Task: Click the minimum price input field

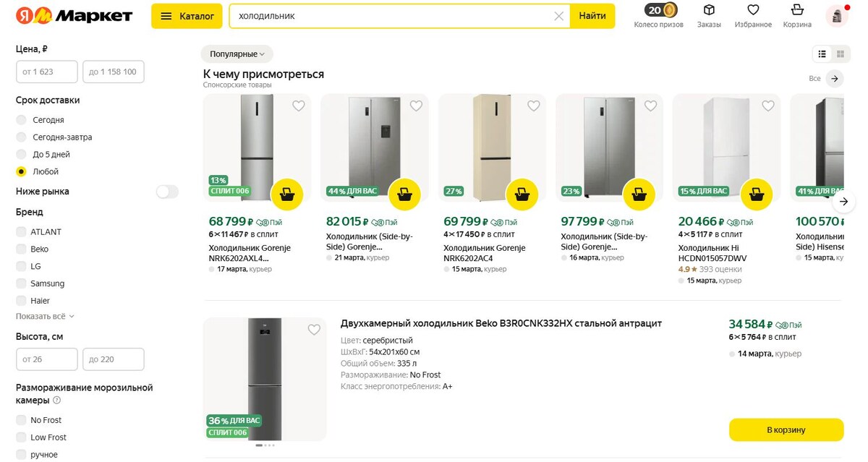Action: pos(47,72)
